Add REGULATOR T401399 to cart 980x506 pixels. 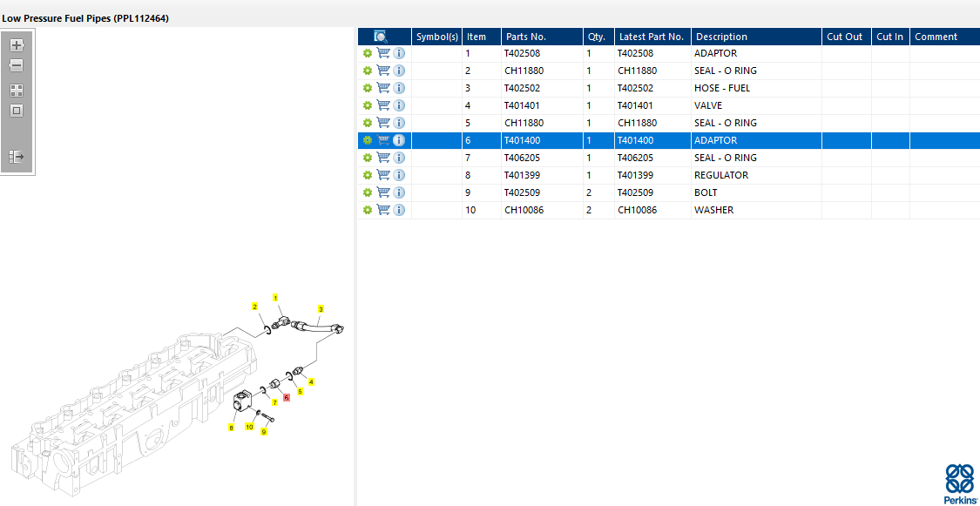pyautogui.click(x=383, y=175)
